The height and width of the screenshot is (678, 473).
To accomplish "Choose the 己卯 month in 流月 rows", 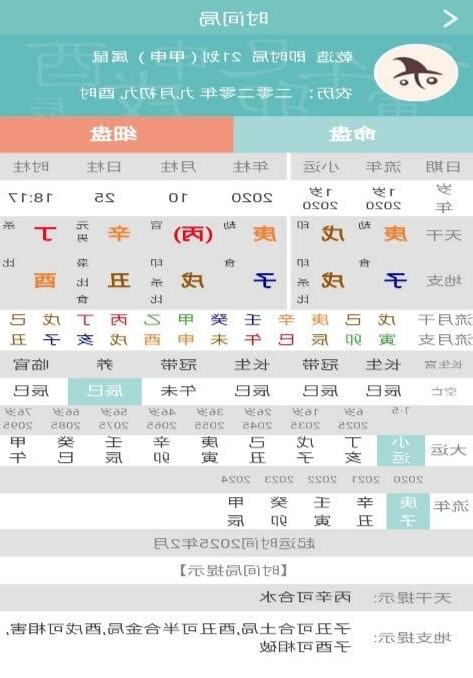I will pyautogui.click(x=353, y=330).
